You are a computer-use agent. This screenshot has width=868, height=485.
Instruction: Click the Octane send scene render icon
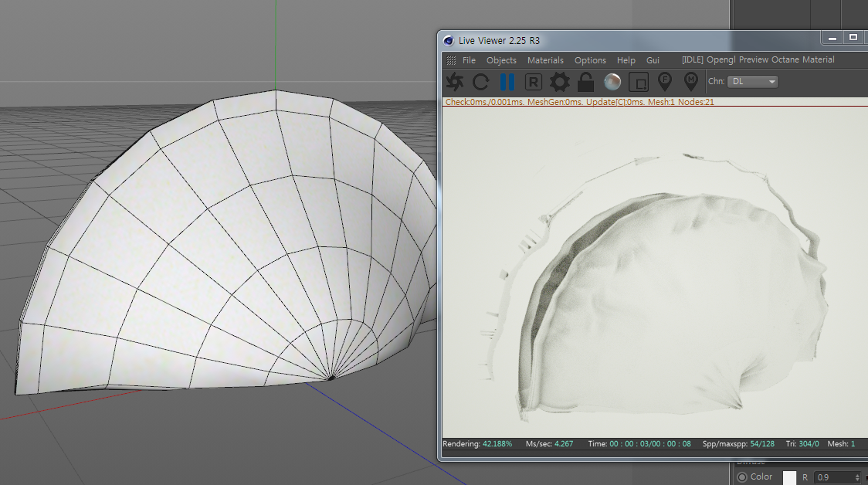[455, 82]
